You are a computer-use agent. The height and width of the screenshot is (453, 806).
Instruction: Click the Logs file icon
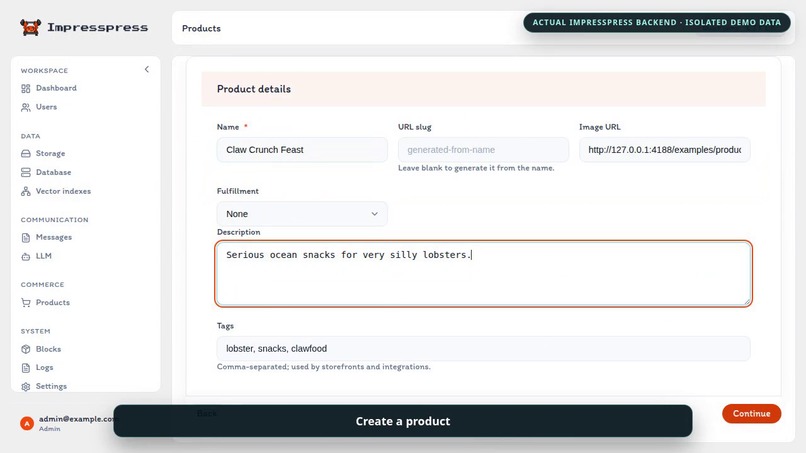(x=26, y=368)
